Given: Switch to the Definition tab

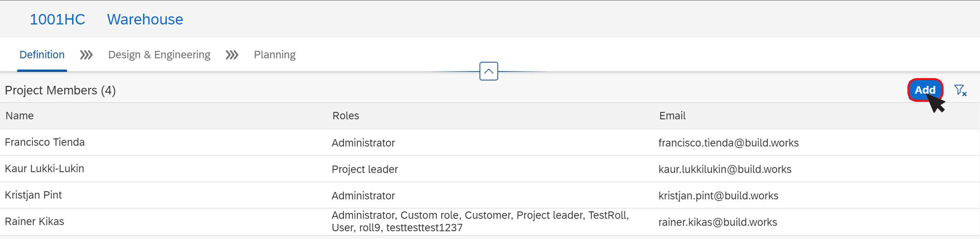Looking at the screenshot, I should [x=42, y=55].
